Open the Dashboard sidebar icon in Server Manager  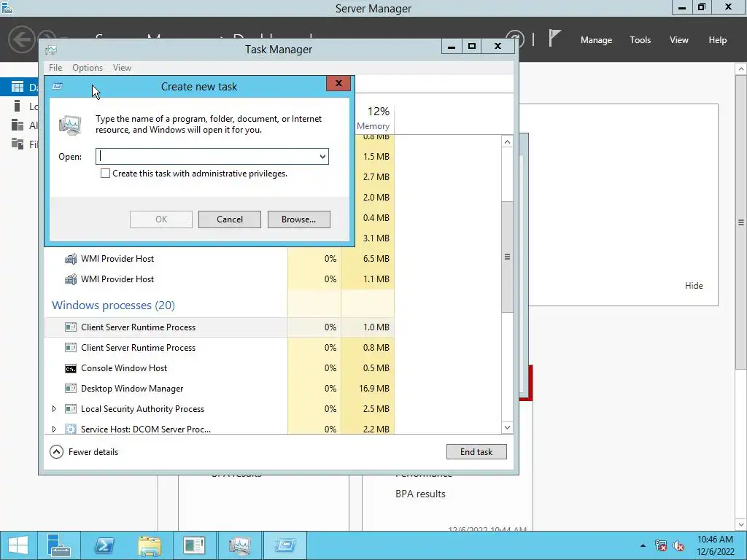[18, 87]
